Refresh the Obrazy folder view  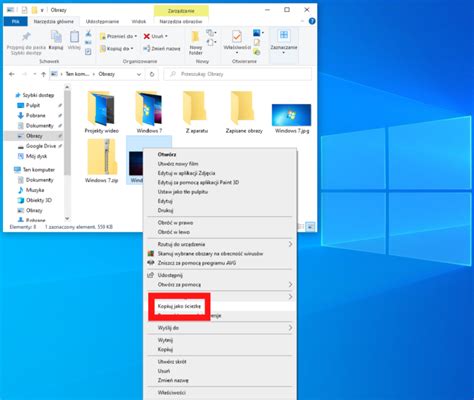(x=152, y=74)
